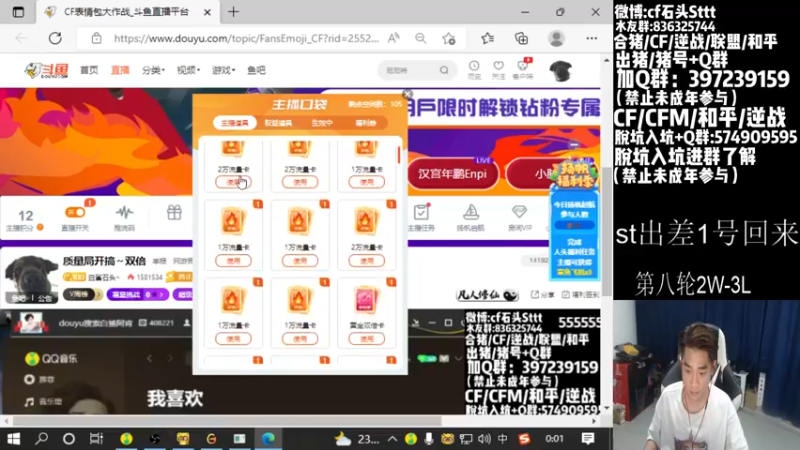Click the Douyu logo

46,70
